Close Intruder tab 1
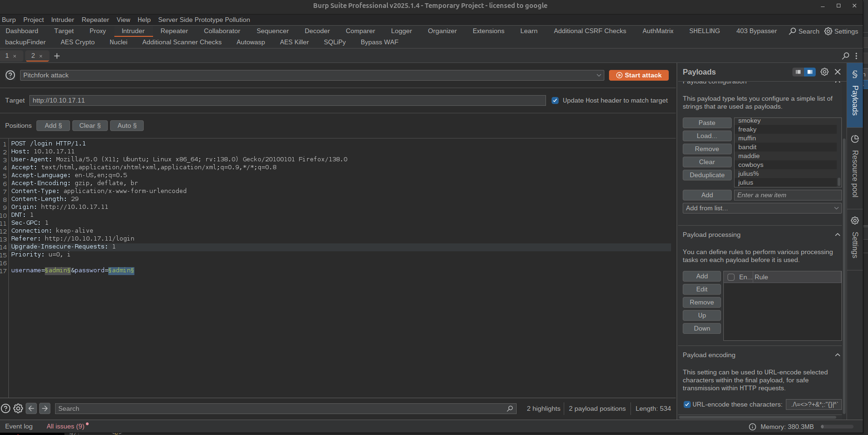The width and height of the screenshot is (868, 435). pyautogui.click(x=15, y=56)
